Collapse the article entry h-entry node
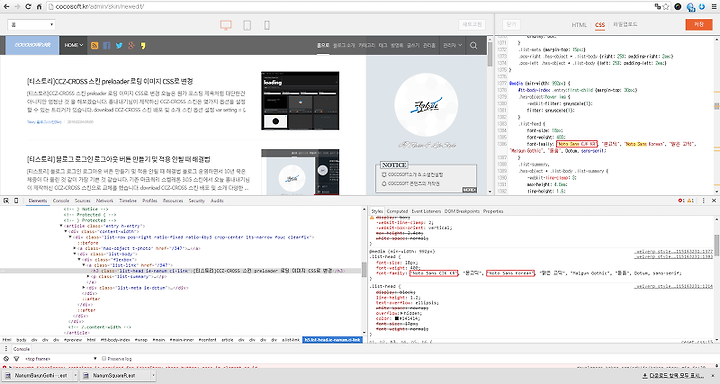The width and height of the screenshot is (720, 384). pos(61,226)
